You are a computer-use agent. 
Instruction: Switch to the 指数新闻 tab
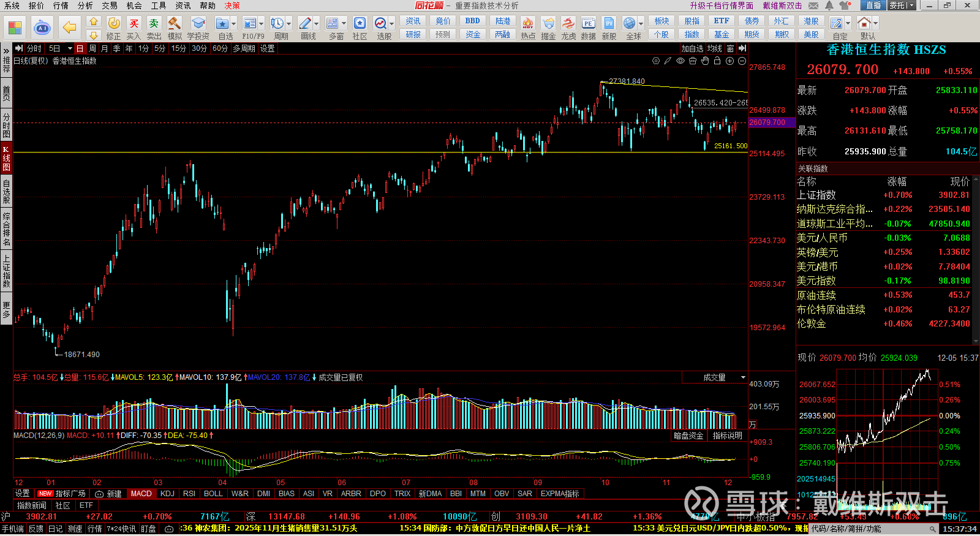pyautogui.click(x=32, y=505)
